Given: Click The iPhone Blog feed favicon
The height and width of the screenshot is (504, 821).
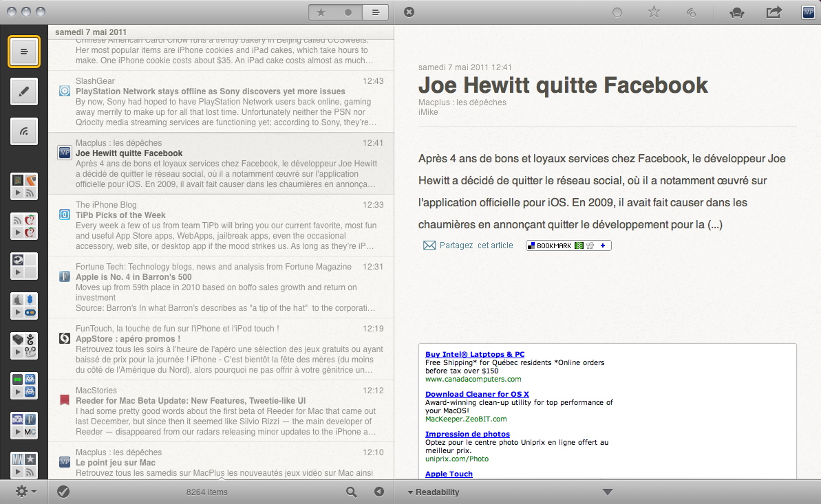Looking at the screenshot, I should (65, 215).
